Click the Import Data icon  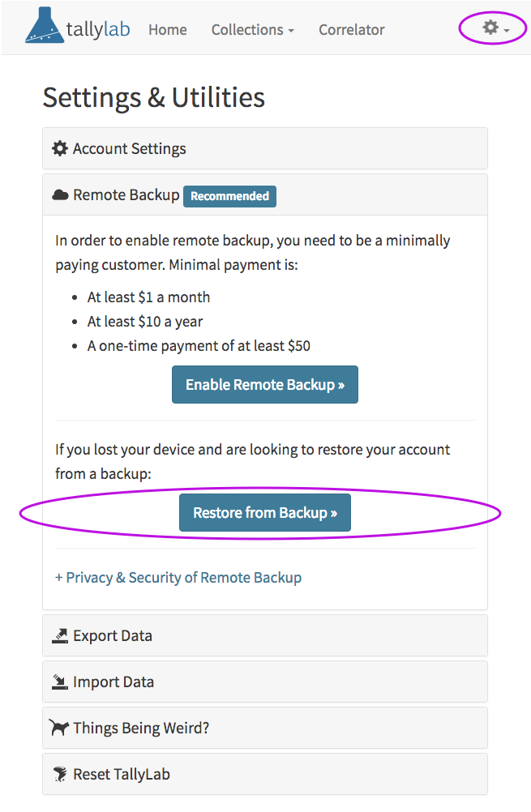point(60,682)
